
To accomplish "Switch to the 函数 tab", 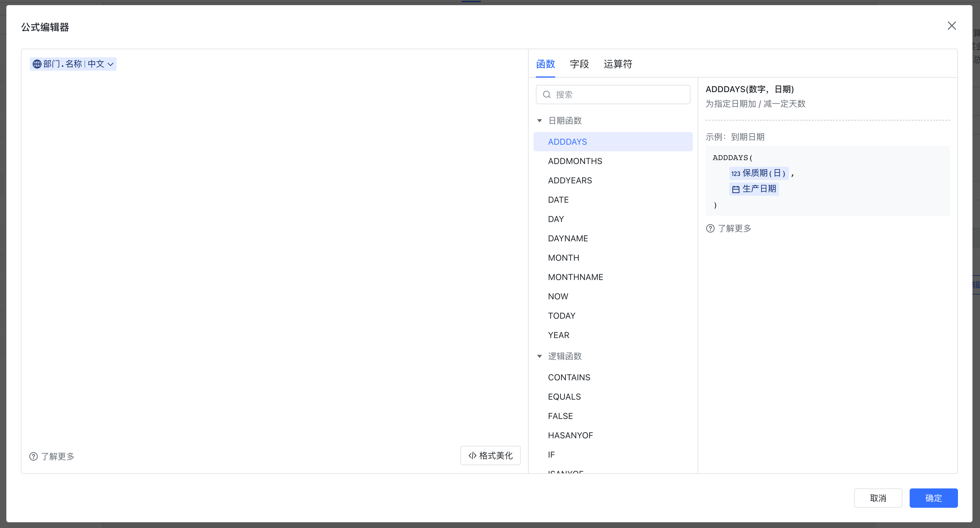I will [x=545, y=64].
